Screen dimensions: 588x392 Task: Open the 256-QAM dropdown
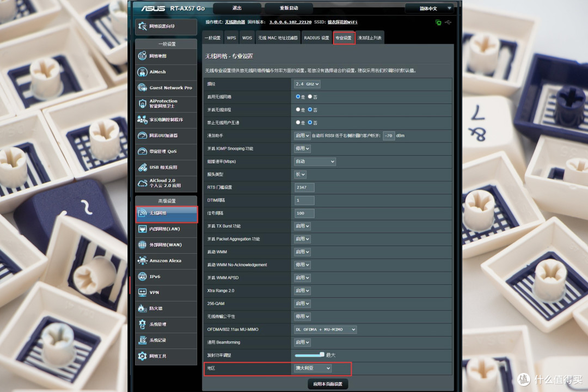pos(302,303)
